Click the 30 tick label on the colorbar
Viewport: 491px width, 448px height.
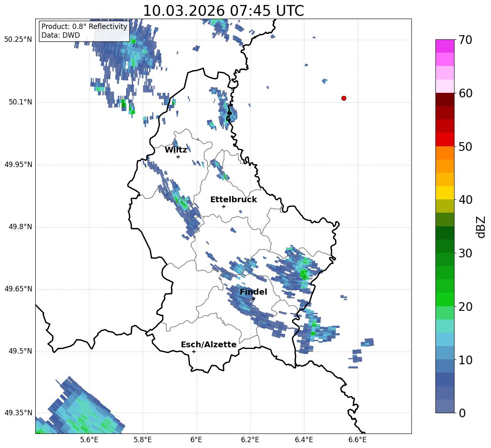pos(465,253)
